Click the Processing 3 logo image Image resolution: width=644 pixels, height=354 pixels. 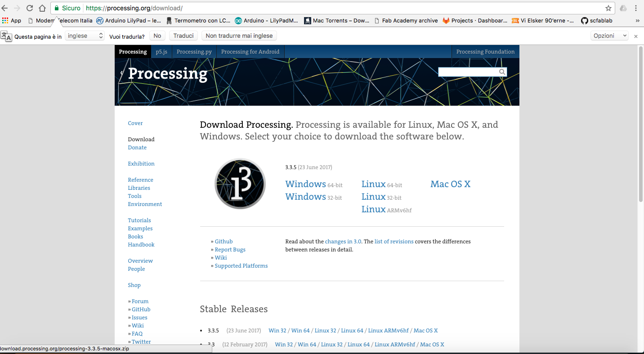(x=240, y=184)
